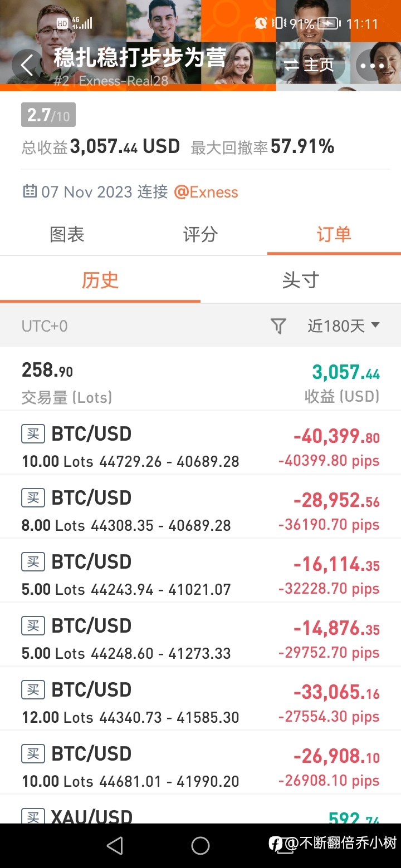The width and height of the screenshot is (401, 868).
Task: Switch to the 评分 tab
Action: click(x=200, y=234)
